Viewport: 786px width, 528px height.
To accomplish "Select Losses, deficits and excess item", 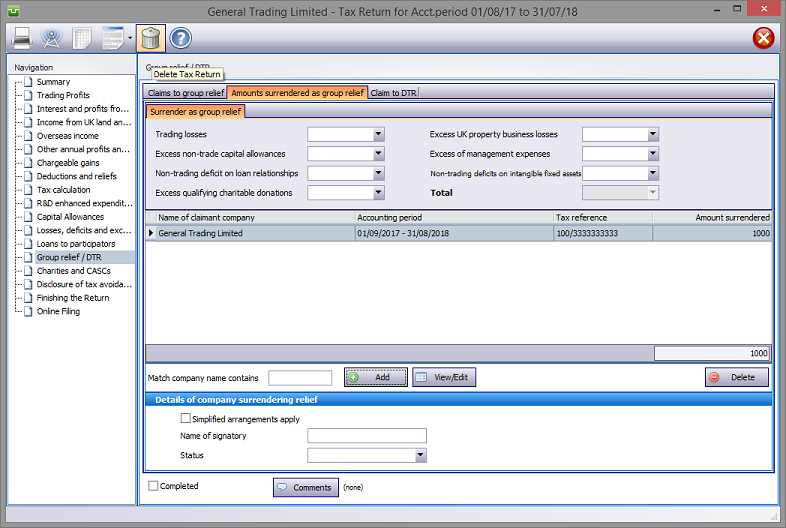I will click(84, 231).
